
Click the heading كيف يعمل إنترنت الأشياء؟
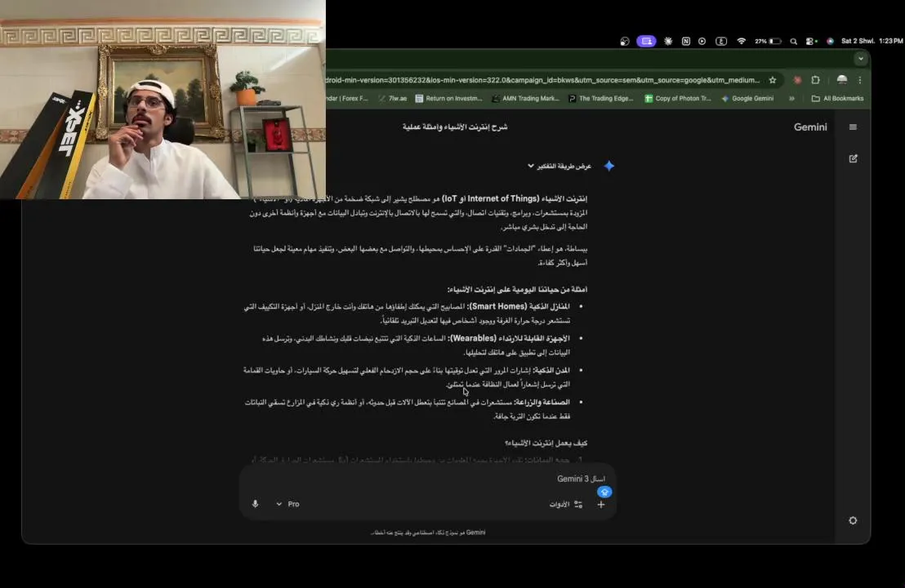[546, 443]
